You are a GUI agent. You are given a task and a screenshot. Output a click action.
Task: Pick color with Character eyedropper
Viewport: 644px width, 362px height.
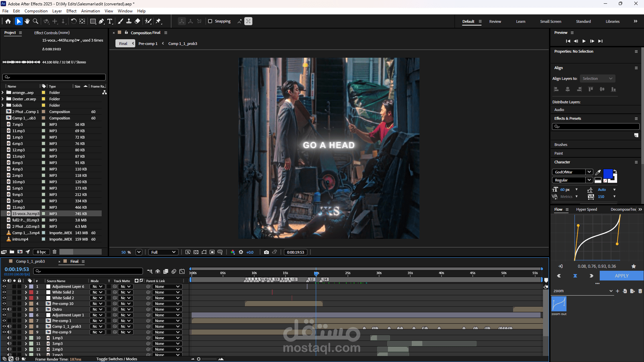598,172
